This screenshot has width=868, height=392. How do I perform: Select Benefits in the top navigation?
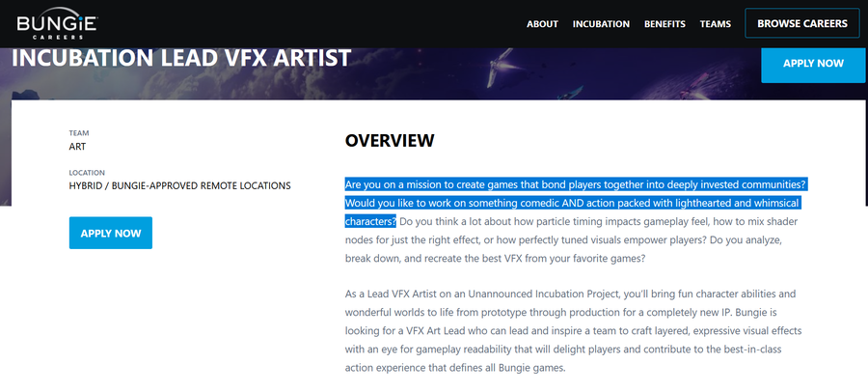pos(665,24)
